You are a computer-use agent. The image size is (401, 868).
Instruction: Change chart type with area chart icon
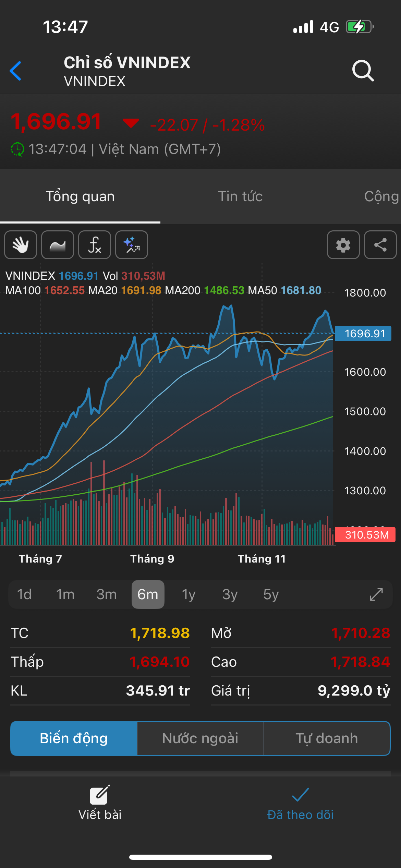point(58,245)
